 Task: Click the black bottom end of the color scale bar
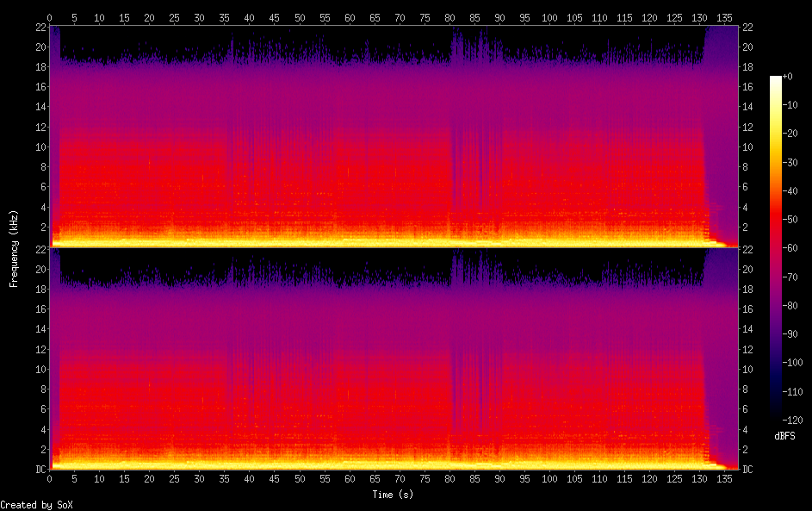coord(776,415)
